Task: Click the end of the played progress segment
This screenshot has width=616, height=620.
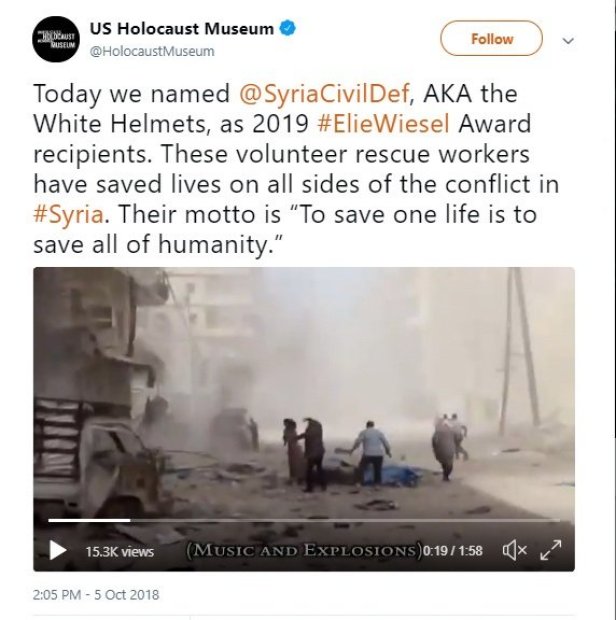Action: [x=130, y=520]
